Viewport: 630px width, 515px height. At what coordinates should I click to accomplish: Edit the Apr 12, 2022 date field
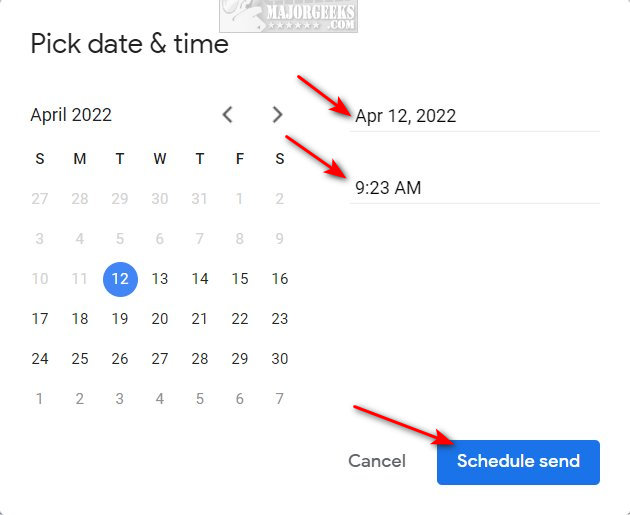point(475,116)
